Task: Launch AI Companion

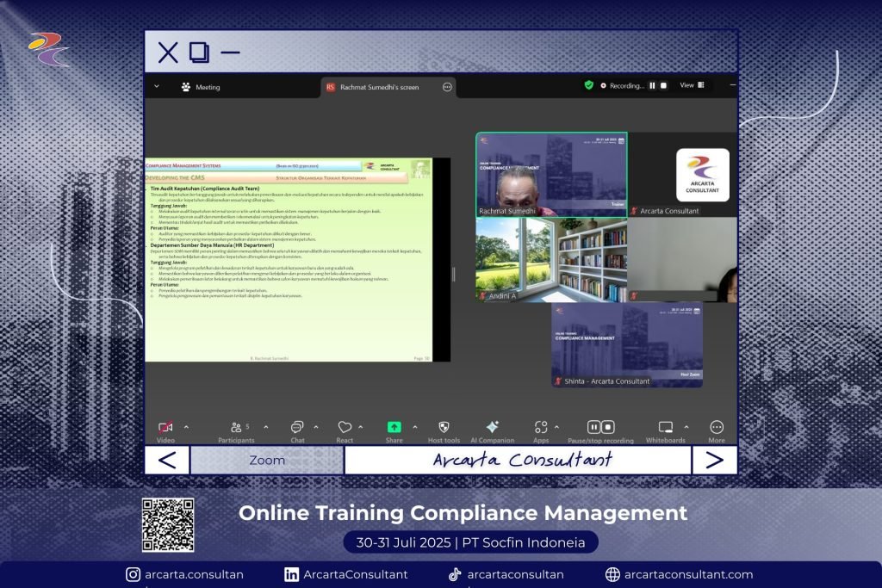Action: (492, 427)
